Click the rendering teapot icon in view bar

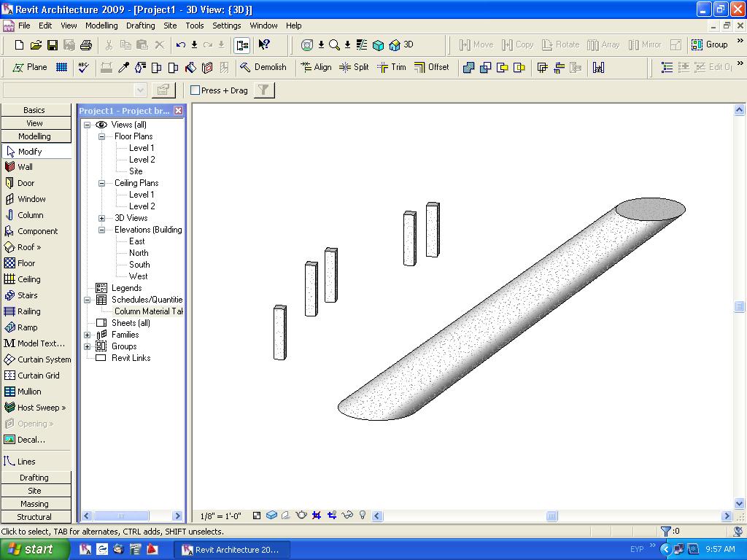[301, 516]
